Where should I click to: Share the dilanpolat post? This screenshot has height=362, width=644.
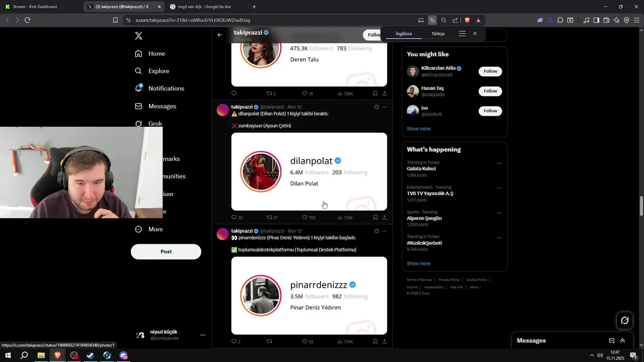(384, 218)
